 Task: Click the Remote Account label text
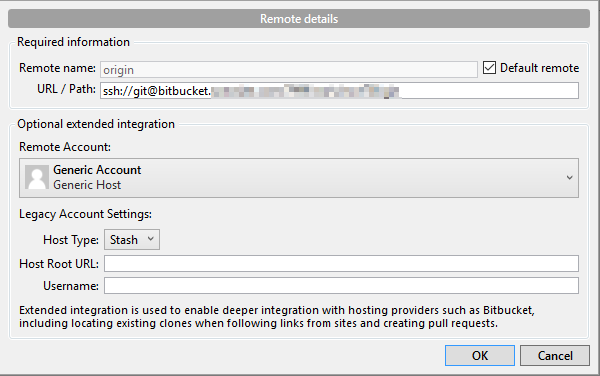click(x=65, y=147)
